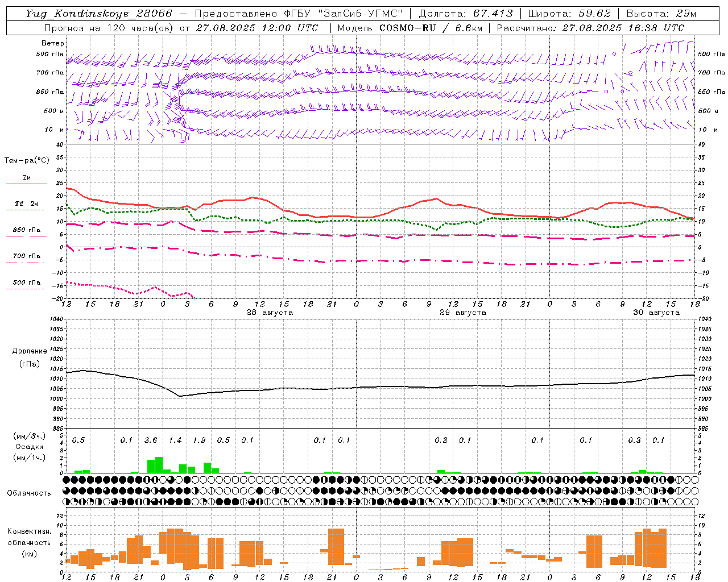The width and height of the screenshot is (728, 582).
Task: Click the (мм/1ч.) precipitation unit label
Action: coord(30,458)
